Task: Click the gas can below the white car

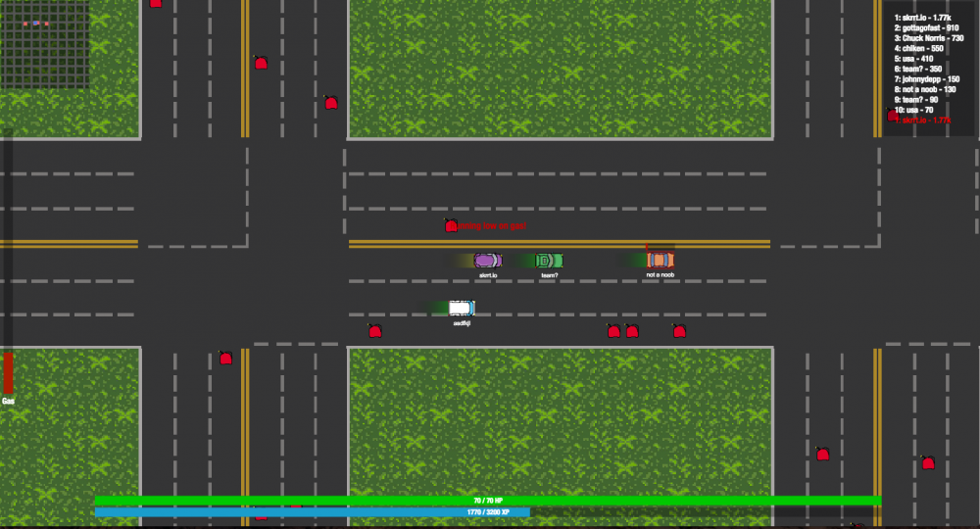Action: click(374, 331)
